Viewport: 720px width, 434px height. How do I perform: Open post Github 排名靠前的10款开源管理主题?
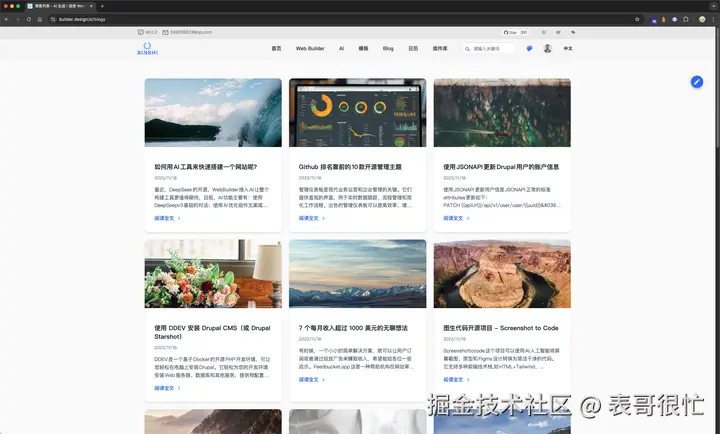coord(350,167)
